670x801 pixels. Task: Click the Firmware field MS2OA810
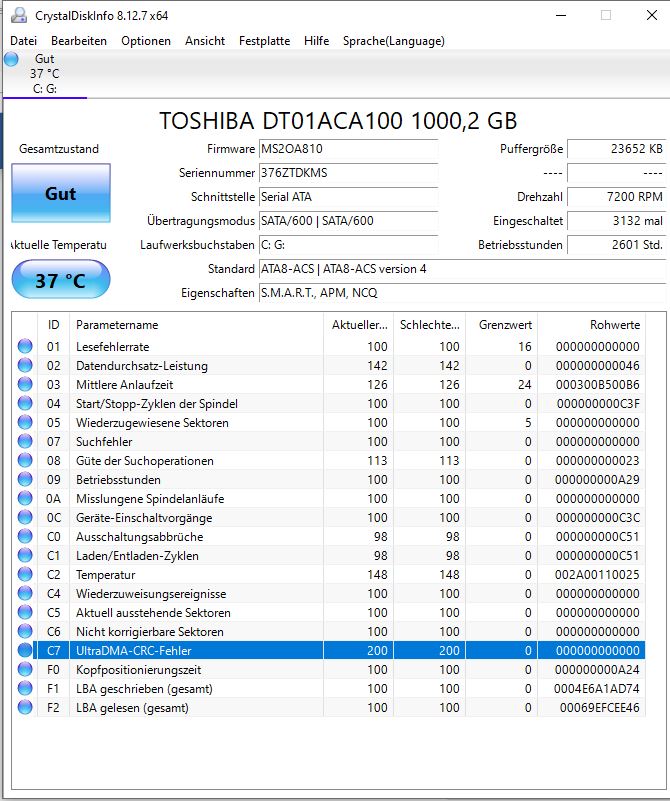click(x=349, y=149)
